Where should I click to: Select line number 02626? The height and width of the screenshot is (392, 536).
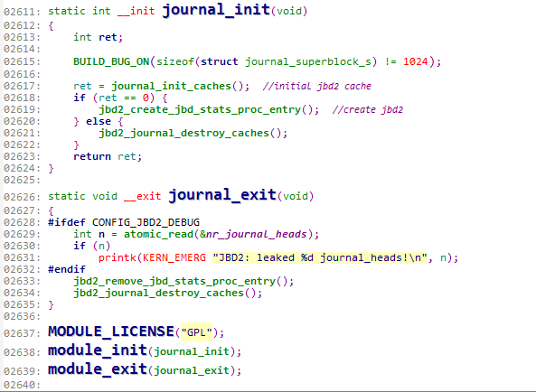click(22, 197)
